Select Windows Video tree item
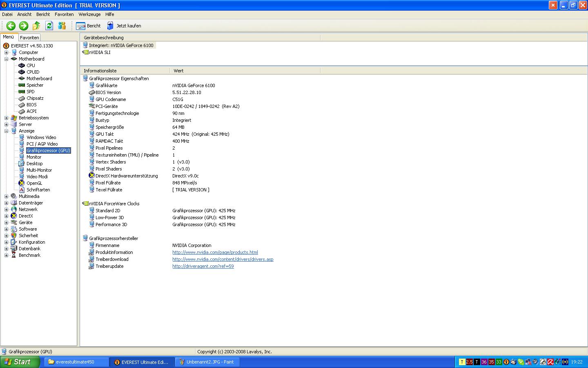This screenshot has height=368, width=588. point(41,137)
